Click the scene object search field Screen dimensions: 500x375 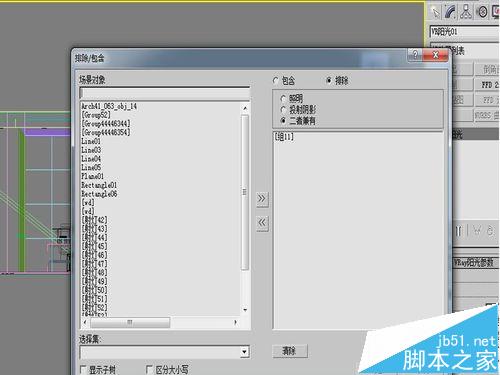pos(165,93)
